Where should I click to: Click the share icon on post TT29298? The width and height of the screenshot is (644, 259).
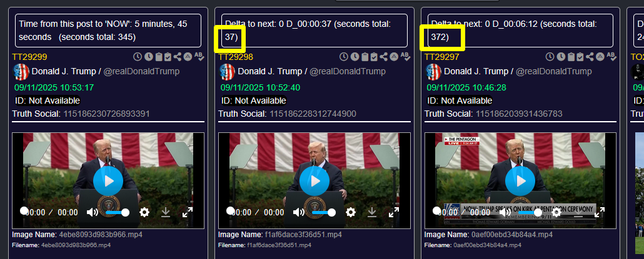tap(384, 57)
